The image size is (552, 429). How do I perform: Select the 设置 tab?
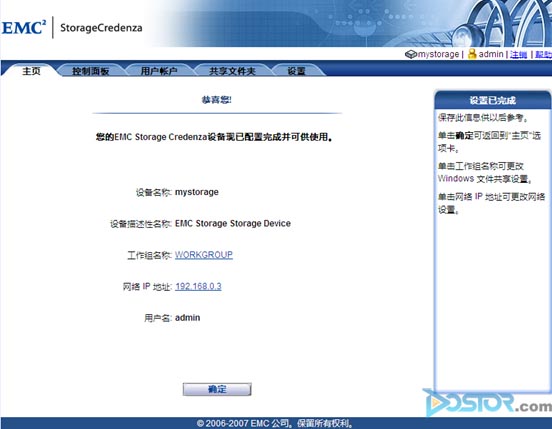pyautogui.click(x=296, y=71)
